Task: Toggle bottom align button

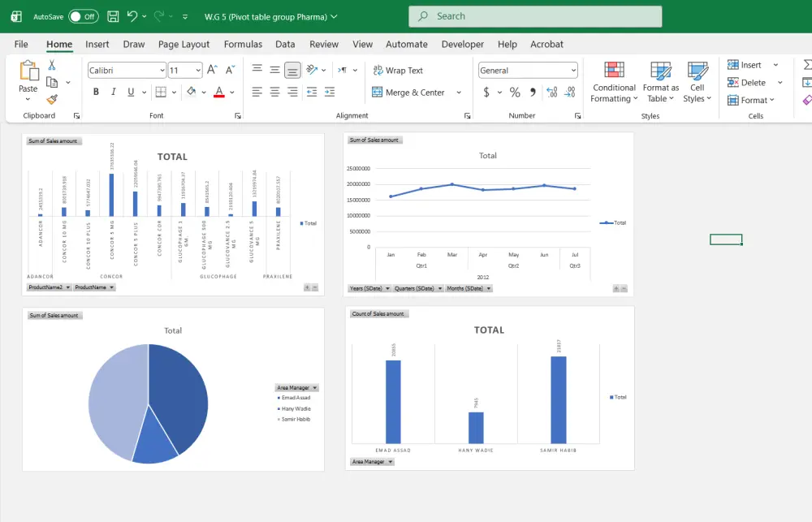Action: tap(292, 69)
